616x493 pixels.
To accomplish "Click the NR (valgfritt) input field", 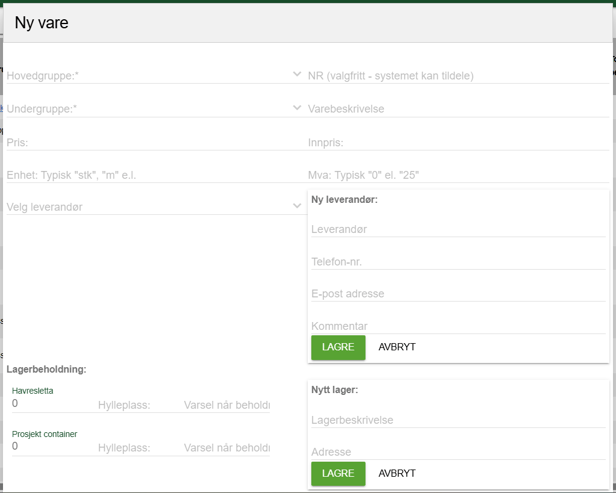I will 456,75.
